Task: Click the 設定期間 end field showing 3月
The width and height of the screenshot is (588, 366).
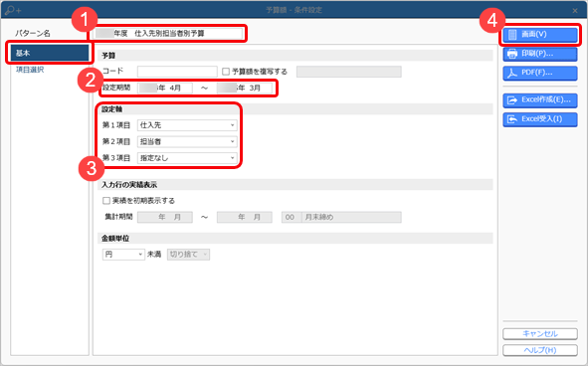Action: tap(245, 89)
